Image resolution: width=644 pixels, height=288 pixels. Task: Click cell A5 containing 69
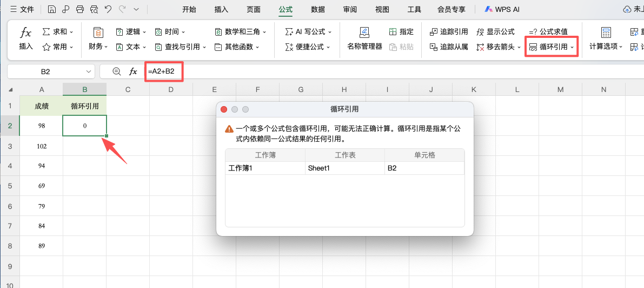pos(42,186)
